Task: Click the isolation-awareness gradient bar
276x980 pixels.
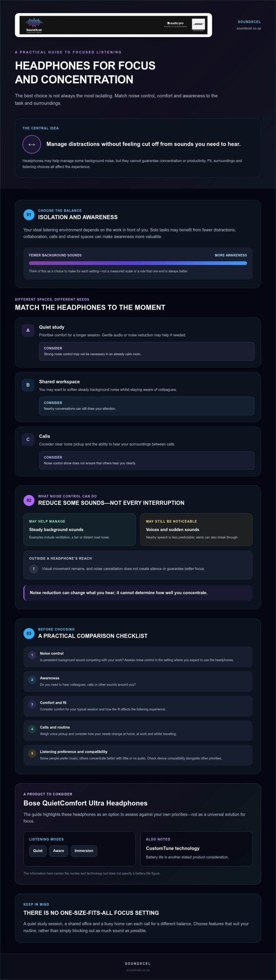Action: pos(138,263)
